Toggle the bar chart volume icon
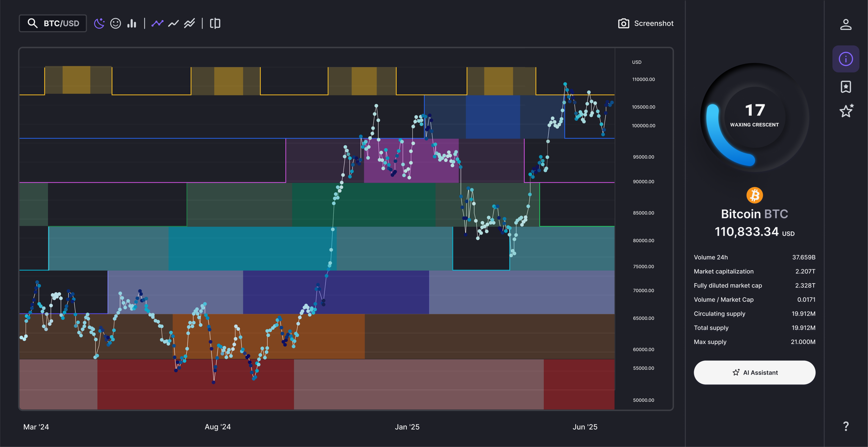Image resolution: width=868 pixels, height=447 pixels. coord(132,23)
